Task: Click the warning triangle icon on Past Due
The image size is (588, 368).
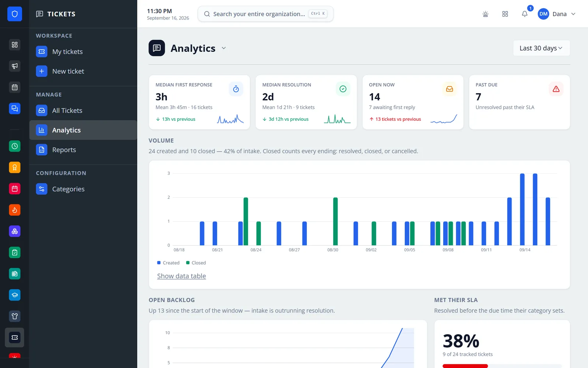Action: [x=556, y=89]
